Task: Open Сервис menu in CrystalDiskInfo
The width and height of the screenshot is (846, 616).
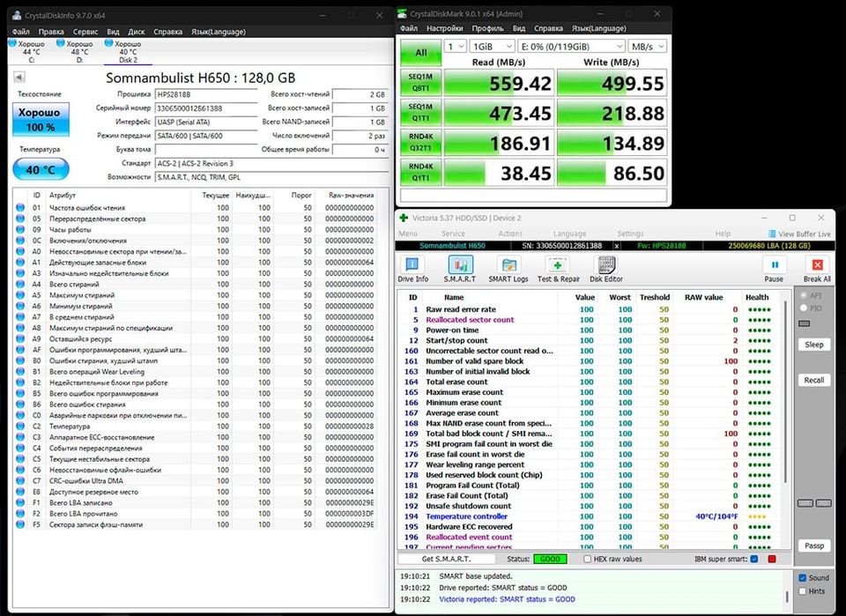Action: (x=85, y=32)
